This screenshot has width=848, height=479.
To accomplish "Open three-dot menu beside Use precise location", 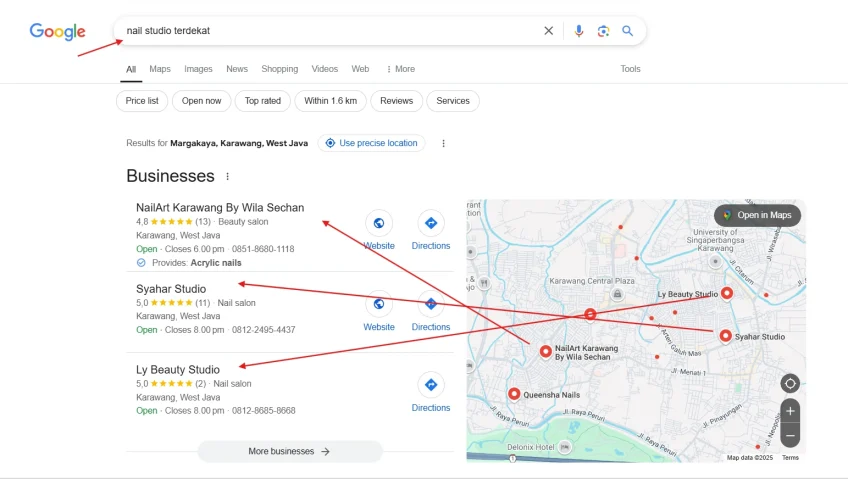I will click(x=443, y=143).
